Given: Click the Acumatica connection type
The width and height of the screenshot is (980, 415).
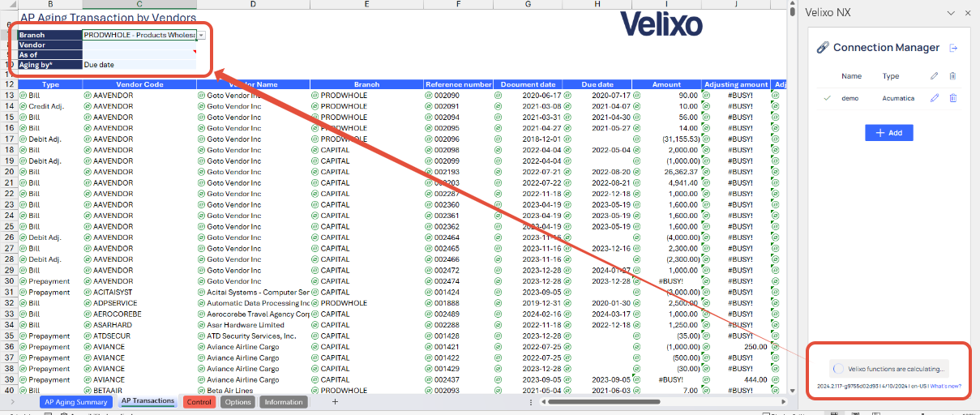Looking at the screenshot, I should (x=898, y=98).
